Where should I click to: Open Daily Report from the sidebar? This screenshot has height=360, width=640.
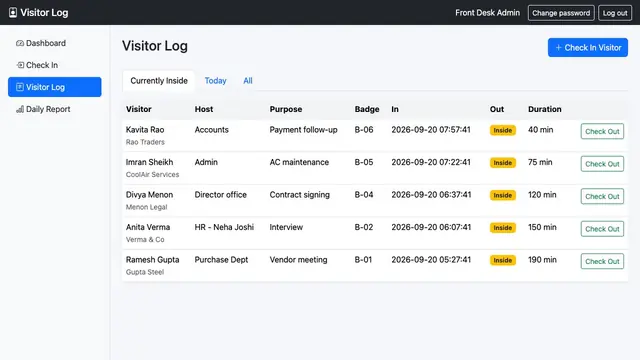[x=55, y=109]
